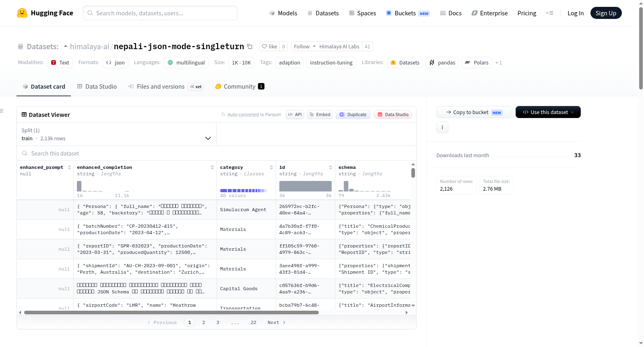Image resolution: width=644 pixels, height=347 pixels.
Task: Click the table scroll right arrow
Action: click(x=407, y=312)
